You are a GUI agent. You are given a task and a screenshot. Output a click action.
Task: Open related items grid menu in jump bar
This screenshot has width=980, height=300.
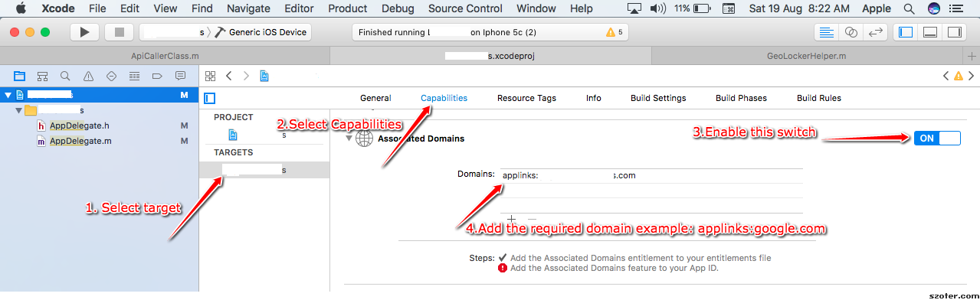211,76
